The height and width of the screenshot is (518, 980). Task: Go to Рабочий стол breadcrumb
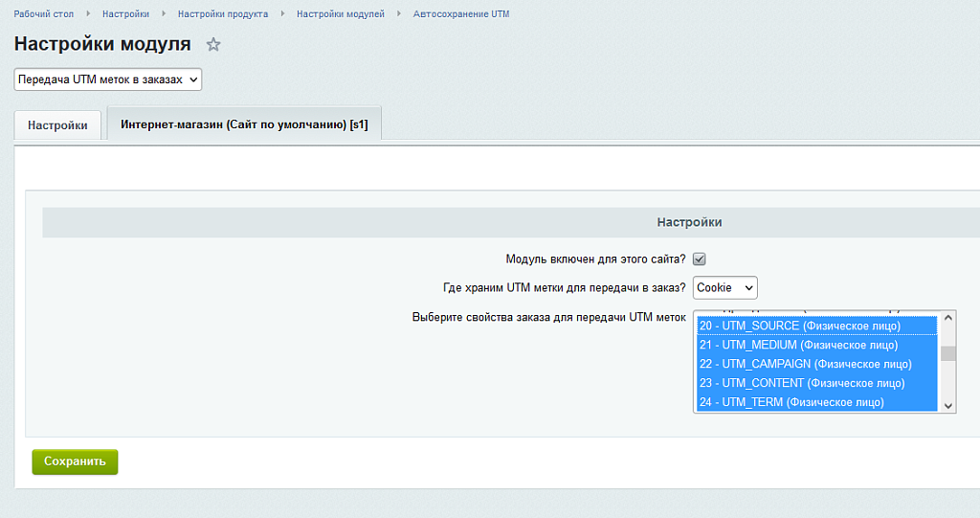pyautogui.click(x=44, y=14)
